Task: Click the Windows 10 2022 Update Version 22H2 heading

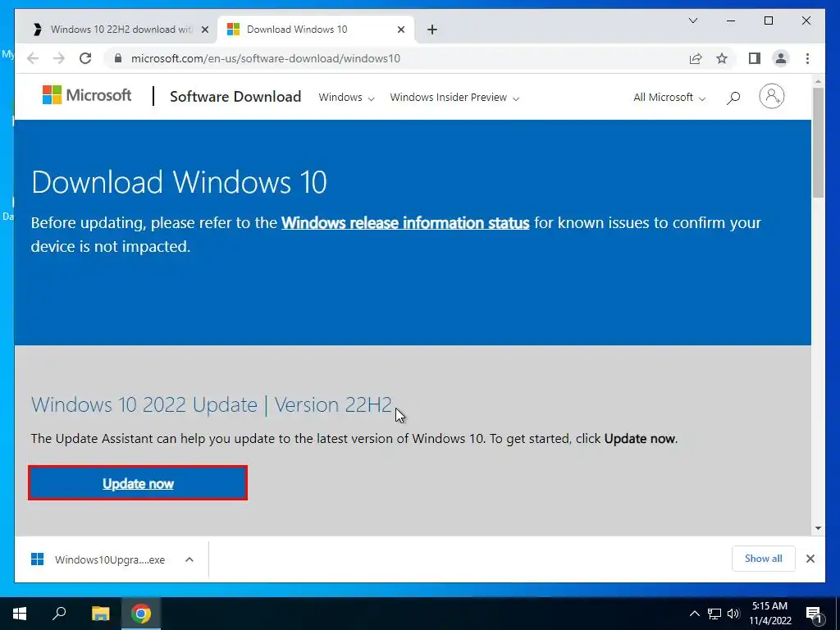Action: [x=212, y=405]
